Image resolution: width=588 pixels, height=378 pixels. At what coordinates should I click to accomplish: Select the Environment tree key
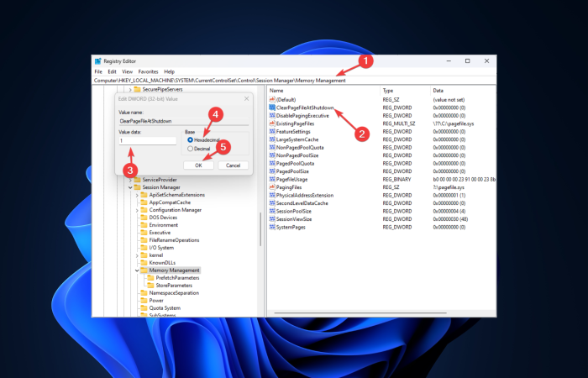click(164, 225)
